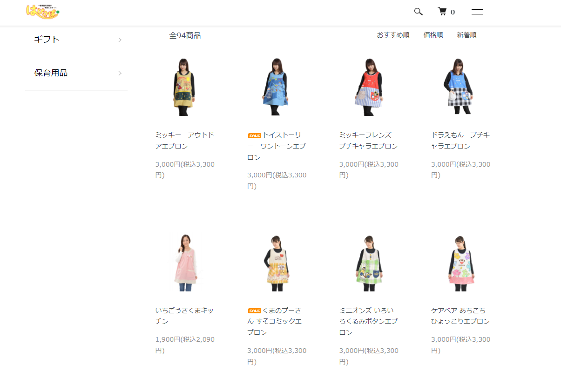Image resolution: width=561 pixels, height=392 pixels.
Task: Click the ミニオンズ apron thumbnail
Action: 368,262
